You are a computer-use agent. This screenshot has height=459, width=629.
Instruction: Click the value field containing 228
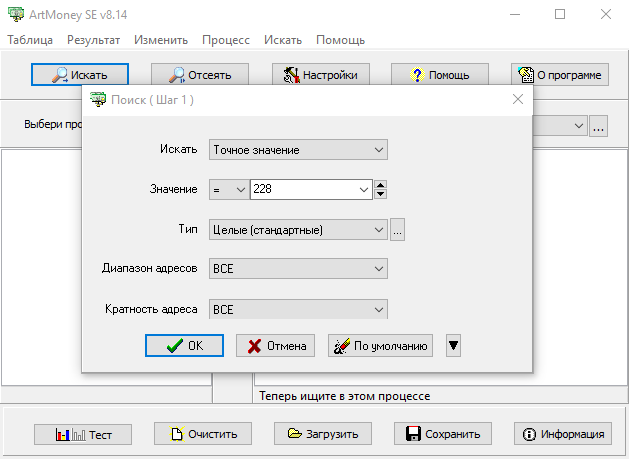[304, 189]
